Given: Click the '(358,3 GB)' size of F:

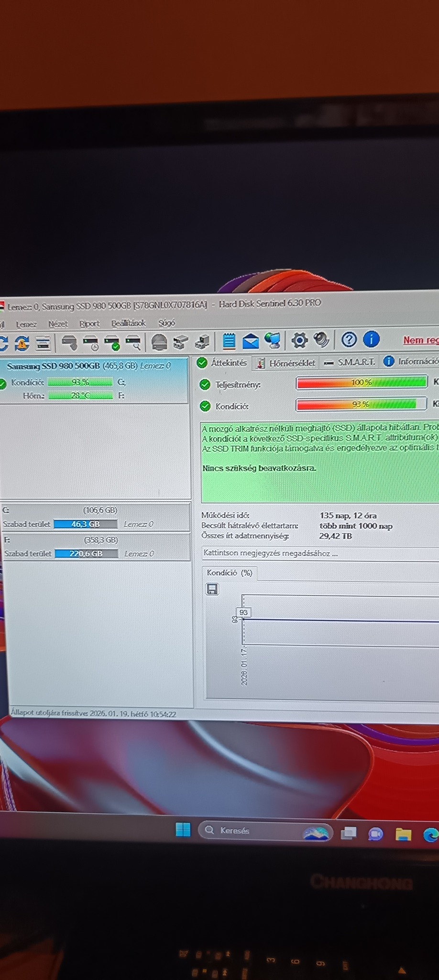Looking at the screenshot, I should coord(101,540).
